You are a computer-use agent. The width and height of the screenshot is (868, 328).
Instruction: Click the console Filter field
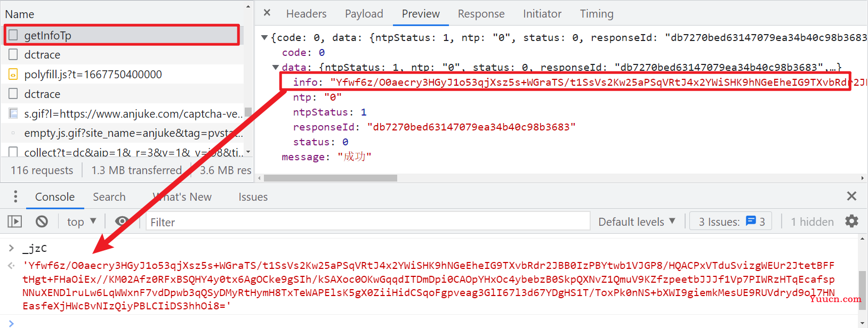[x=368, y=222]
